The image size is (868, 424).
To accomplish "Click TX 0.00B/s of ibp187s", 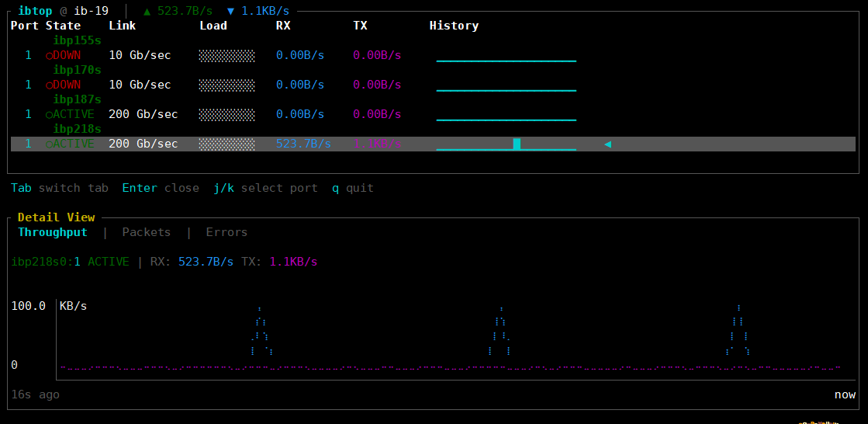I will pos(377,114).
